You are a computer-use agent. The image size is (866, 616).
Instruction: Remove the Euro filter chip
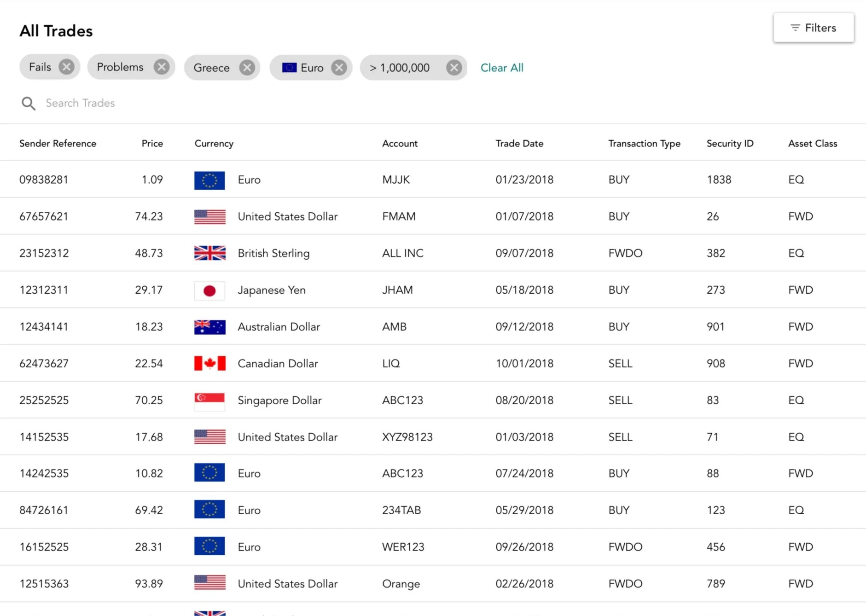click(339, 68)
